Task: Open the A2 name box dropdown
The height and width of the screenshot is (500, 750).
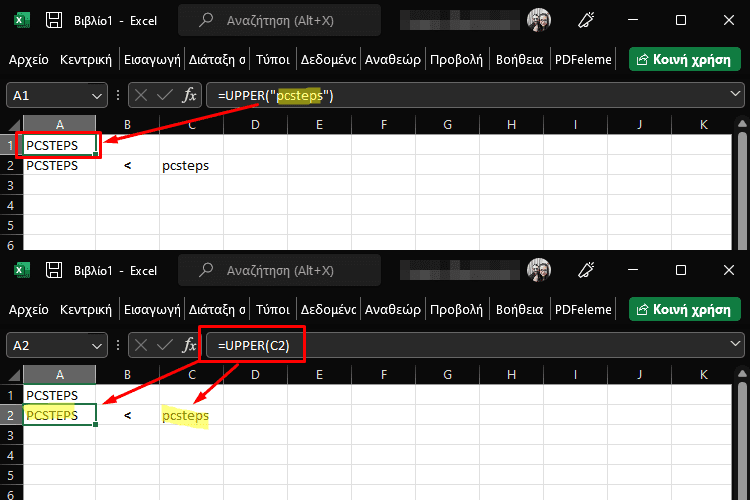Action: [97, 345]
